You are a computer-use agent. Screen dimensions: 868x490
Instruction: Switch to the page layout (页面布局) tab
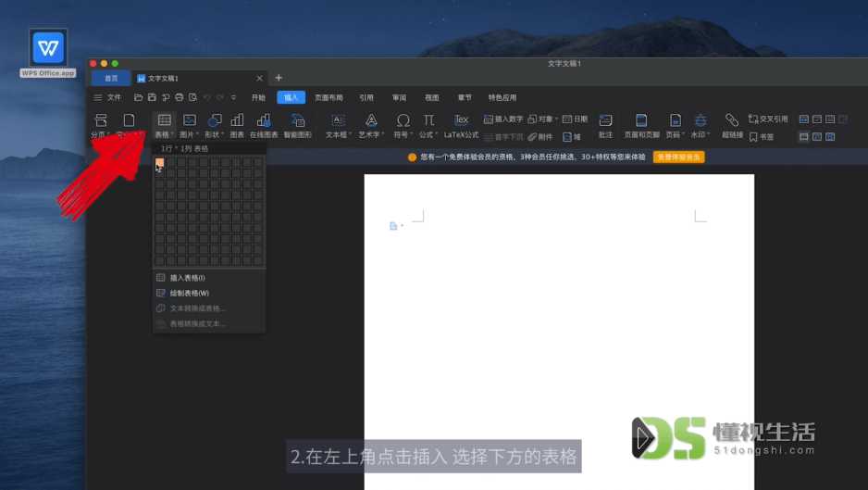click(329, 97)
